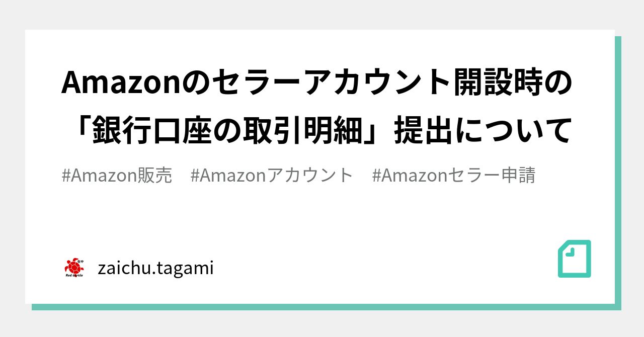Click the small 在中 mark beside the turtle

tap(80, 261)
